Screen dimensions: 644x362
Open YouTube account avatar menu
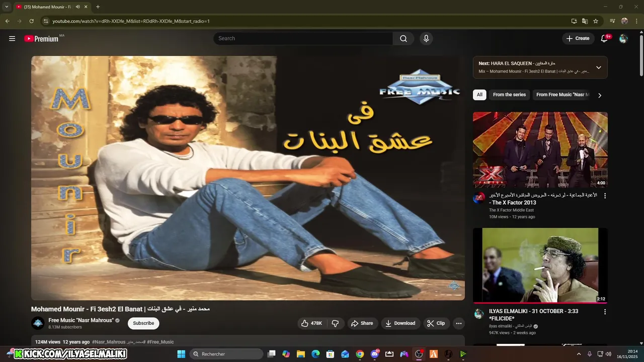(x=623, y=39)
